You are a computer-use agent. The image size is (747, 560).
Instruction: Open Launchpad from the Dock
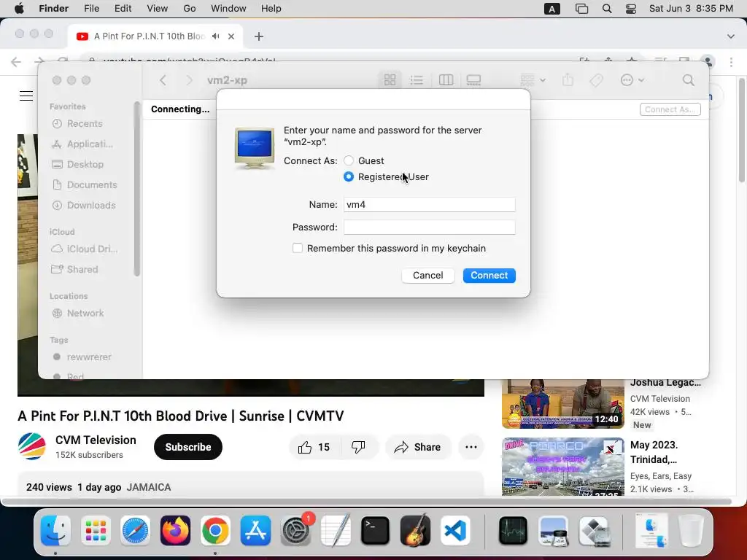[96, 531]
